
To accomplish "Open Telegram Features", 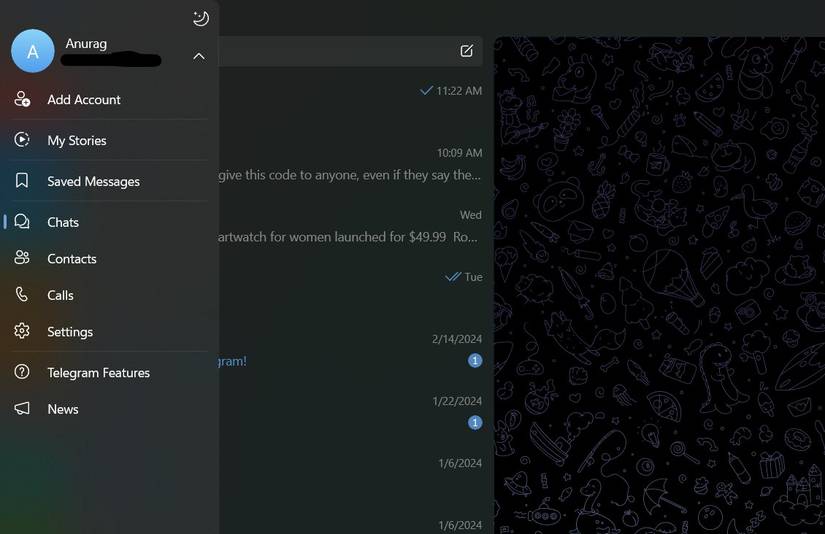I will (109, 372).
